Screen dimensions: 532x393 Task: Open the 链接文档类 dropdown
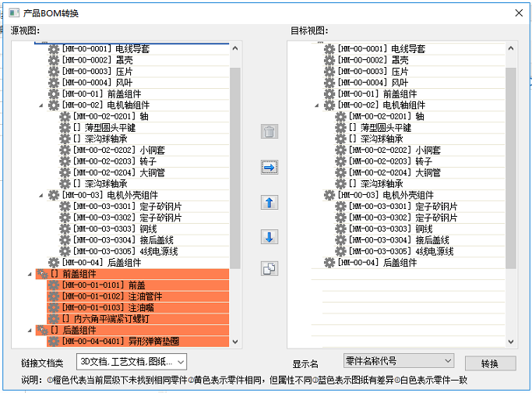(132, 362)
